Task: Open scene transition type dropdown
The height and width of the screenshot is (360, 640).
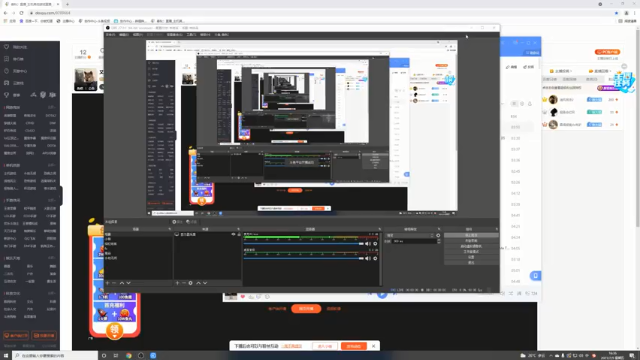Action: [x=409, y=236]
